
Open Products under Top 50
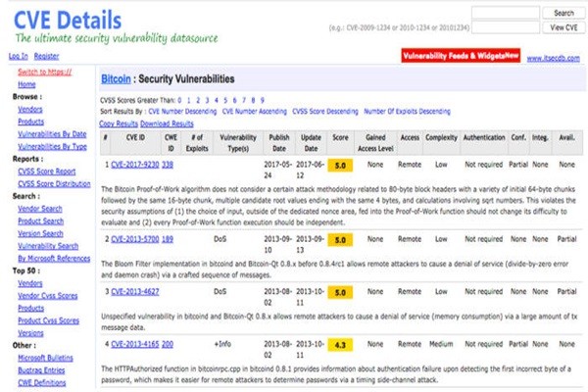tap(30, 308)
